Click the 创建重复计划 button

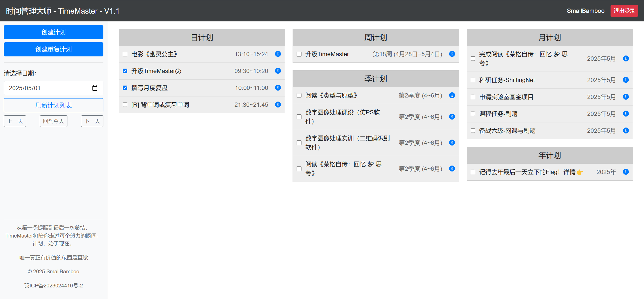click(53, 49)
